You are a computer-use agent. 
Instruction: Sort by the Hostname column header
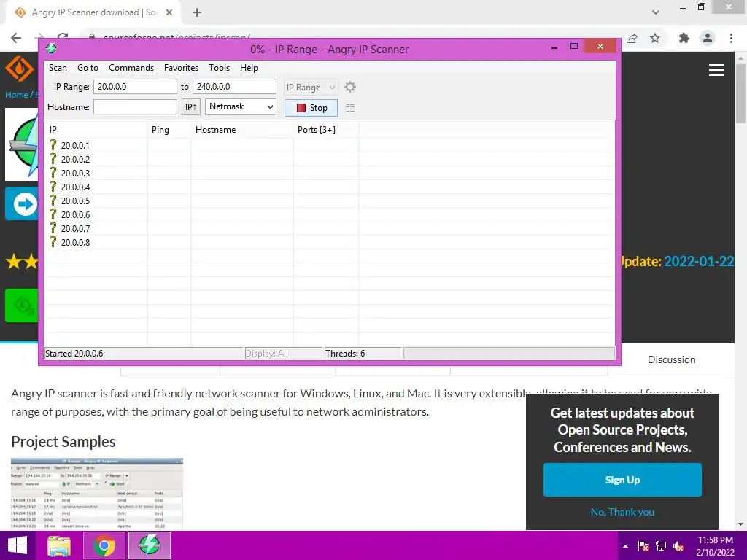242,130
